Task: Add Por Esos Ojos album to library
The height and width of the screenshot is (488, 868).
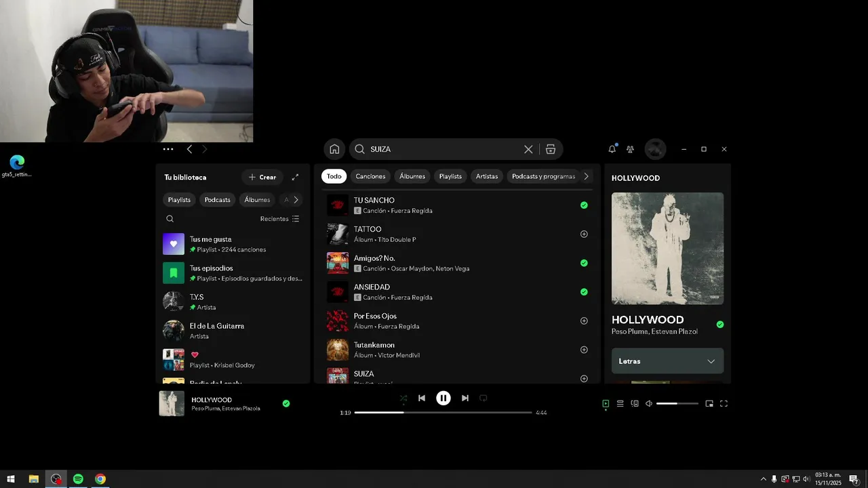Action: tap(584, 321)
